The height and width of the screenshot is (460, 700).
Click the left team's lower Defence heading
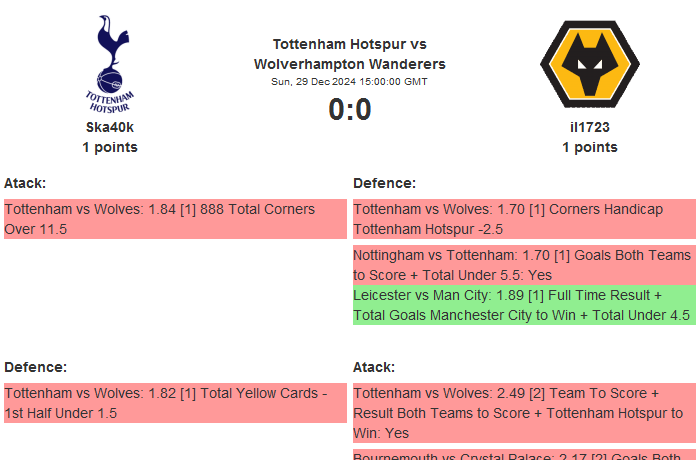(35, 367)
